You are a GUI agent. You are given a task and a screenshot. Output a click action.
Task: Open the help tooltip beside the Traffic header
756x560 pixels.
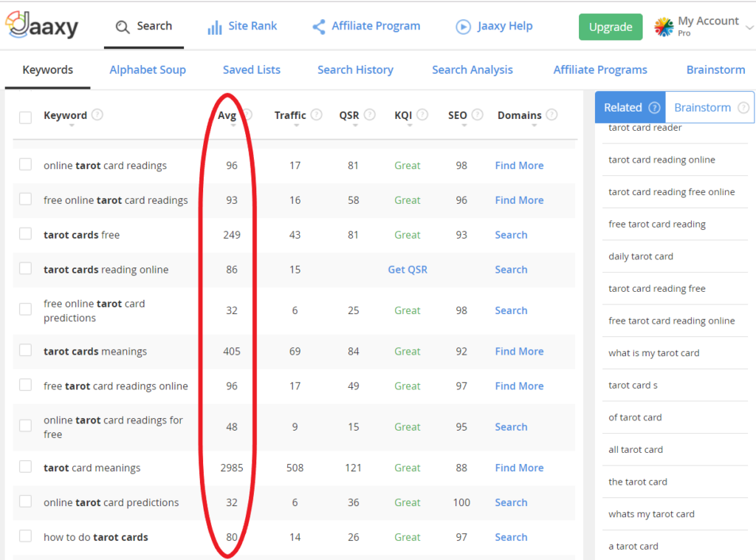click(316, 115)
